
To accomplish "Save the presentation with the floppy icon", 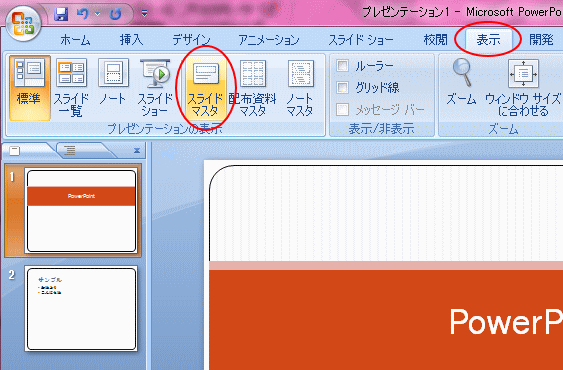I will click(61, 14).
